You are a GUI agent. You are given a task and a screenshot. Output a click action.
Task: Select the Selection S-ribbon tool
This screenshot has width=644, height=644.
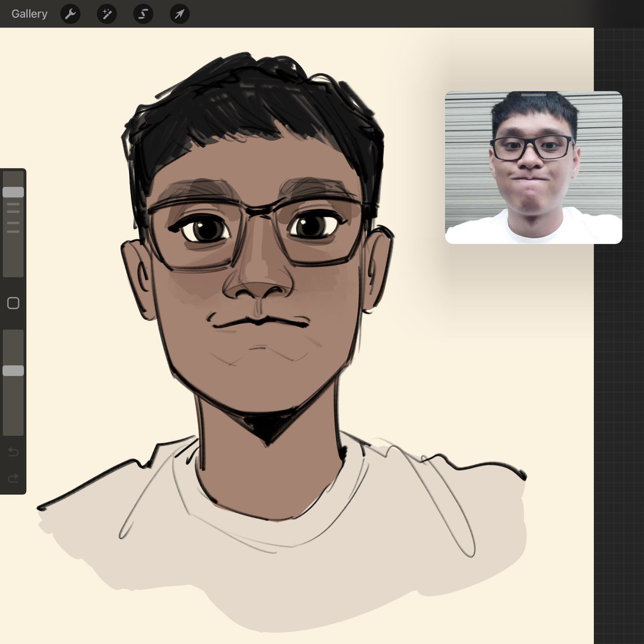click(143, 14)
